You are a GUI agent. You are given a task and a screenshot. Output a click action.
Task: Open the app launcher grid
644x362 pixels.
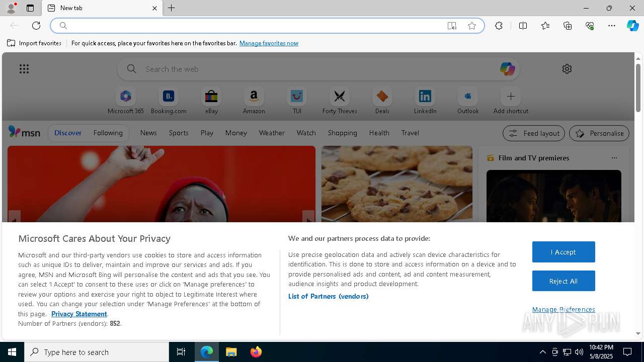pyautogui.click(x=24, y=69)
